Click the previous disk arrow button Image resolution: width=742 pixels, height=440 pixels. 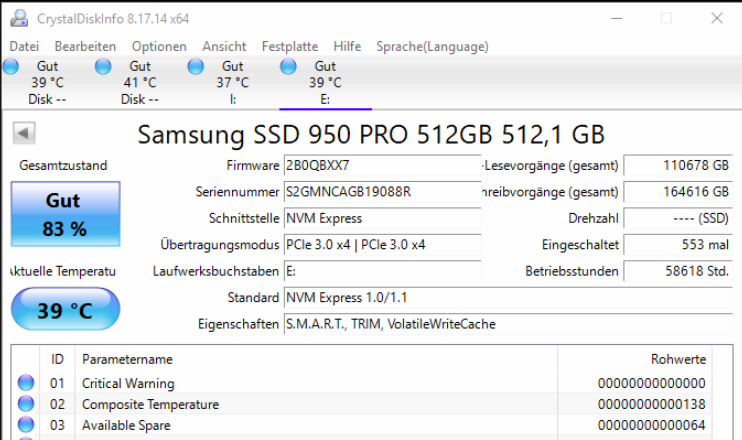[x=24, y=133]
